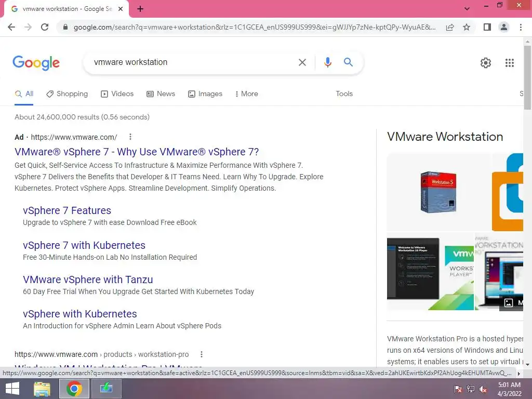Open Google settings gear

(486, 63)
